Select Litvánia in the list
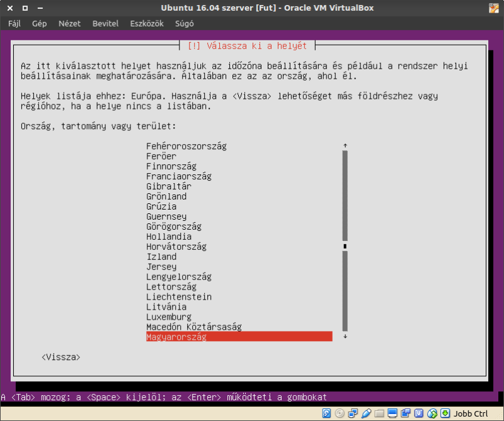504x421 pixels. (x=166, y=306)
